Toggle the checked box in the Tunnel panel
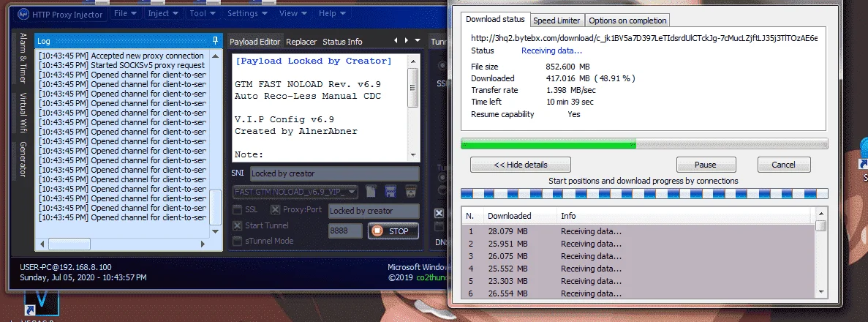Image resolution: width=868 pixels, height=322 pixels. [439, 214]
